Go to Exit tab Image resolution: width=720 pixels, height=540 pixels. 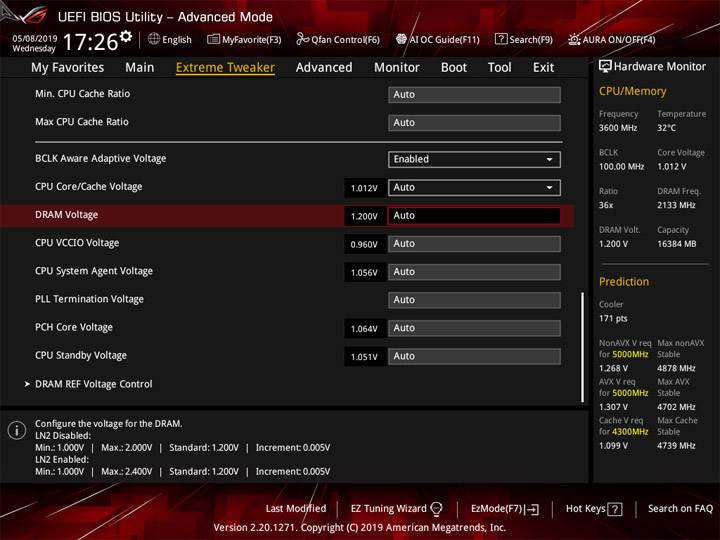coord(543,68)
